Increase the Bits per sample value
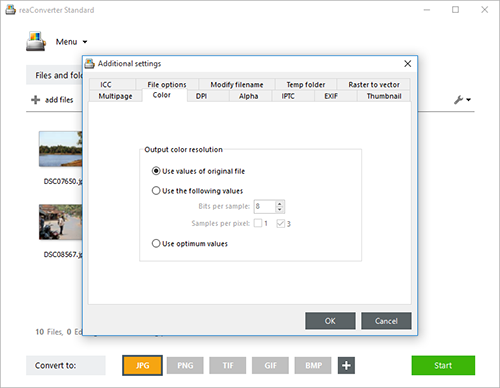 (x=280, y=203)
